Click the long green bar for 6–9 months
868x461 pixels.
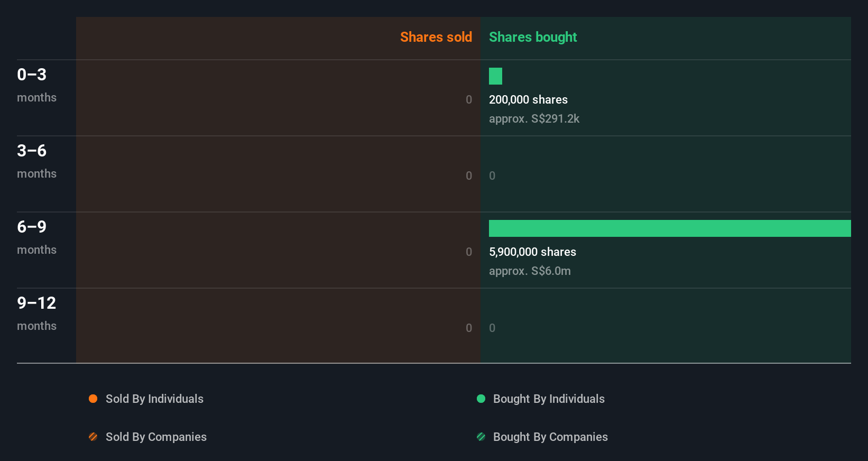pyautogui.click(x=670, y=228)
